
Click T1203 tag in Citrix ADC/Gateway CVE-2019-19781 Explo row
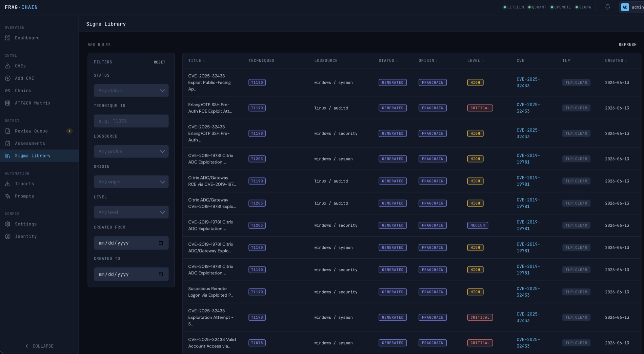click(x=257, y=203)
